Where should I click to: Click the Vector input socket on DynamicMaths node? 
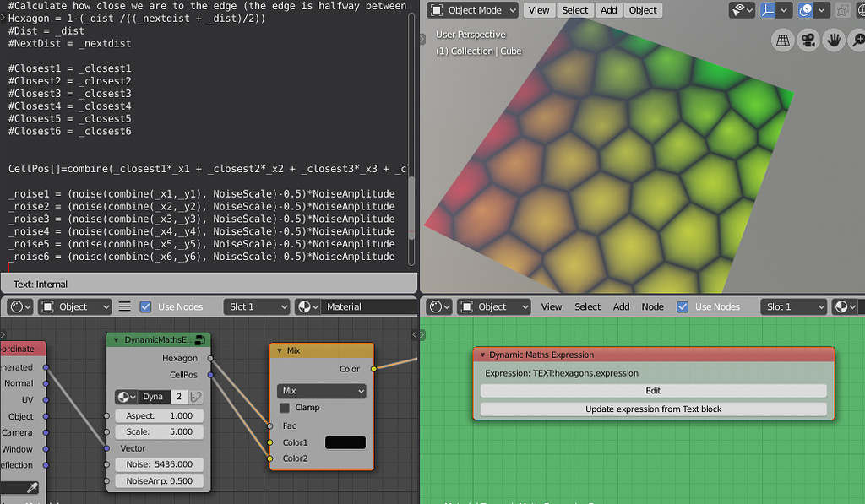[x=106, y=449]
